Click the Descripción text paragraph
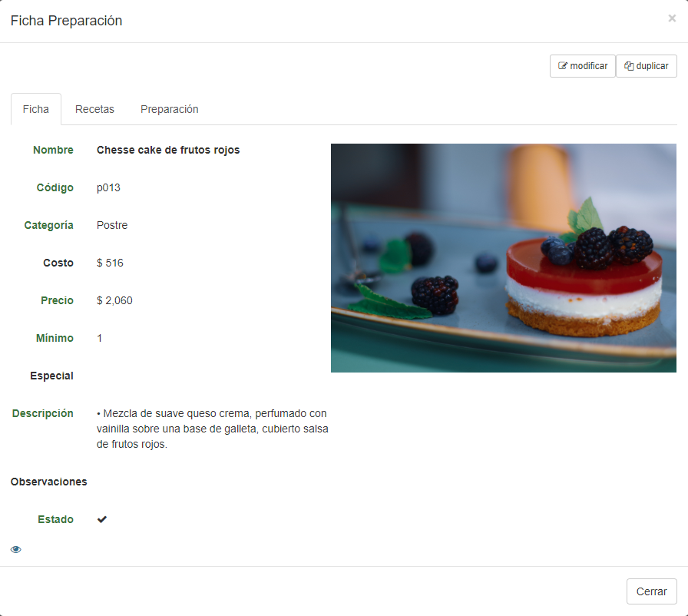 pyautogui.click(x=213, y=429)
